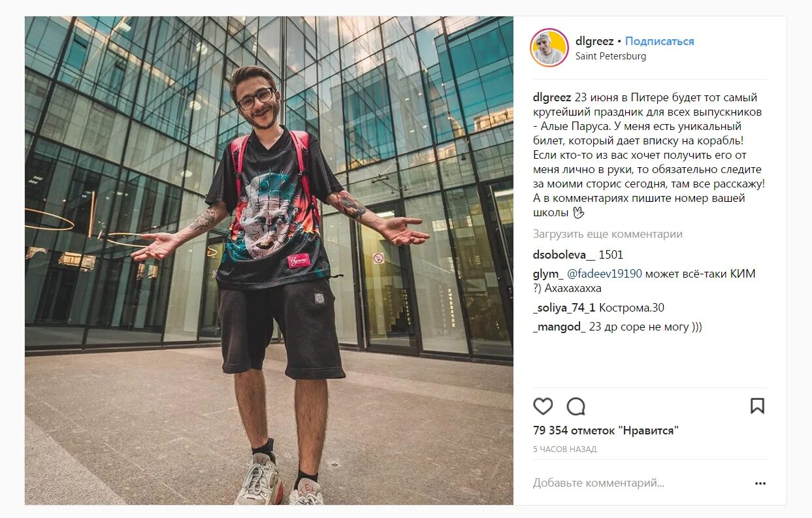Click the main post photo
The width and height of the screenshot is (812, 518).
269,261
